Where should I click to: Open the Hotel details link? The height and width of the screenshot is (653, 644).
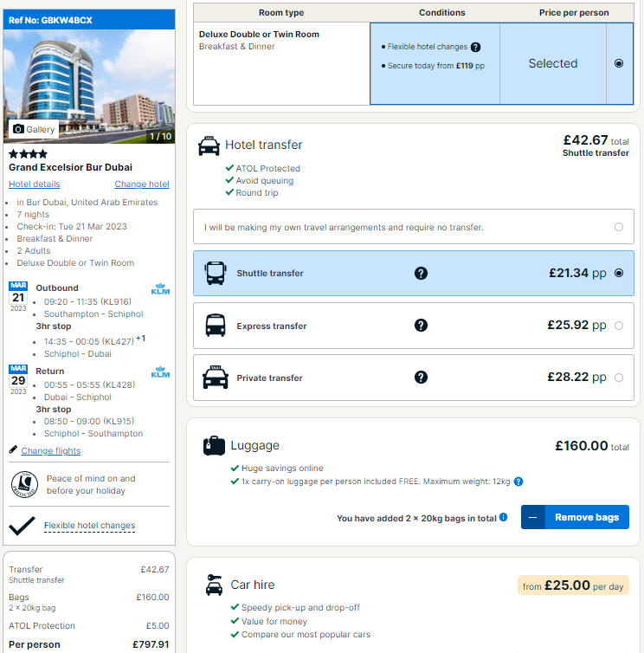(34, 184)
